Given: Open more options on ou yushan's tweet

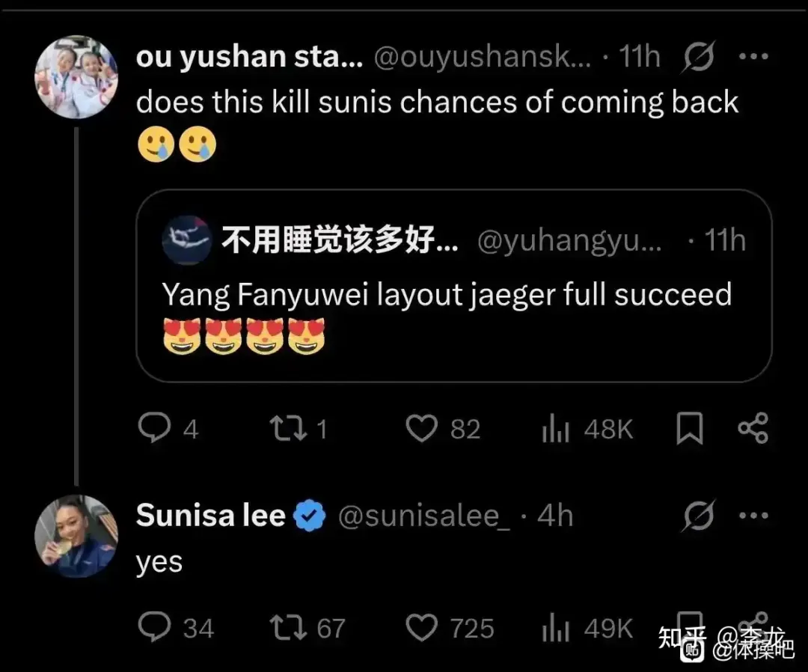Looking at the screenshot, I should pos(753,58).
